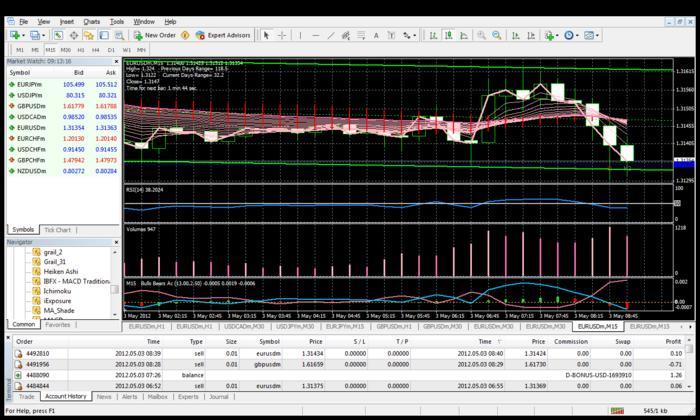Zoom in on the chart
This screenshot has height=420, width=700.
481,35
